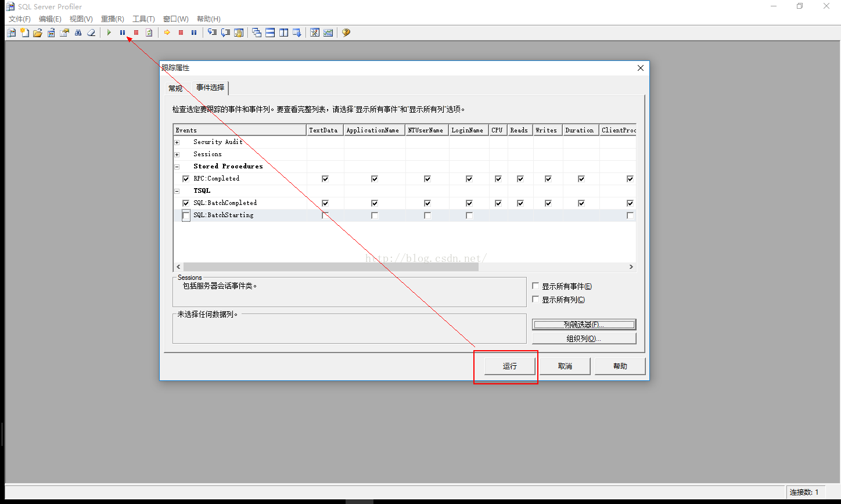The height and width of the screenshot is (504, 841).
Task: Click the green refresh-document toolbar icon
Action: tap(149, 33)
